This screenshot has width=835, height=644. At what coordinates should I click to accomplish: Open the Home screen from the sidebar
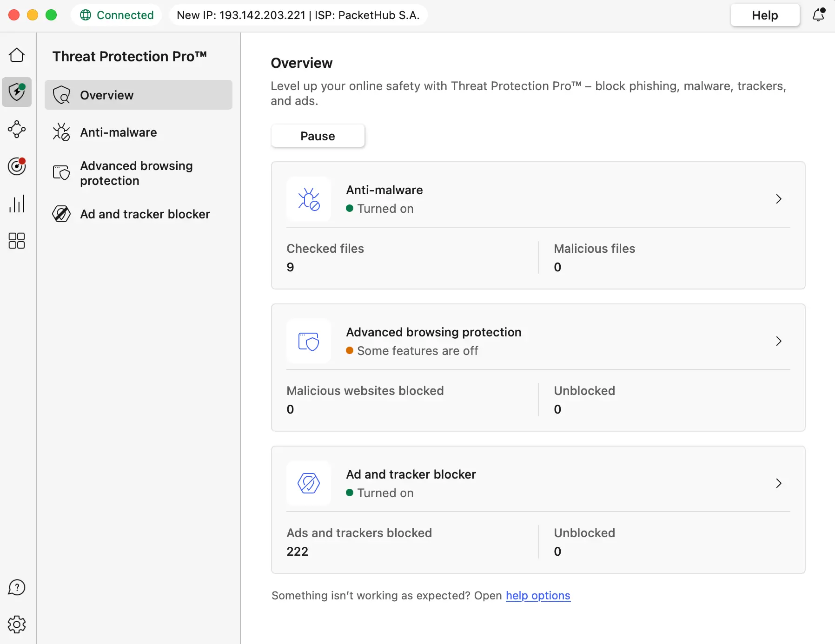pos(17,55)
